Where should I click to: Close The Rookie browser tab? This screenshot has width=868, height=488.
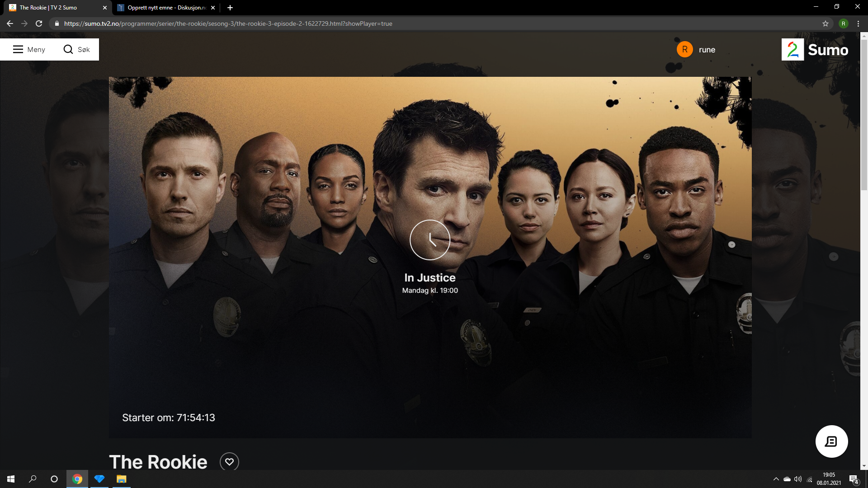click(x=105, y=8)
